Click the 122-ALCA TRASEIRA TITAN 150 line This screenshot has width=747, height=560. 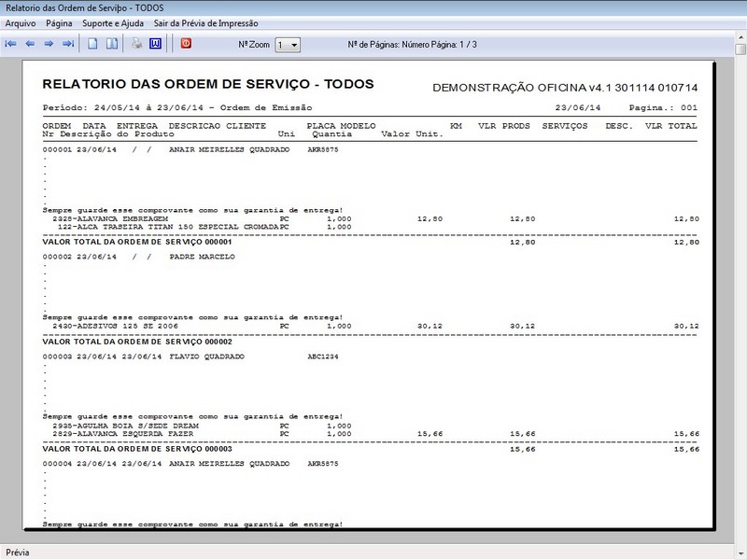point(202,227)
